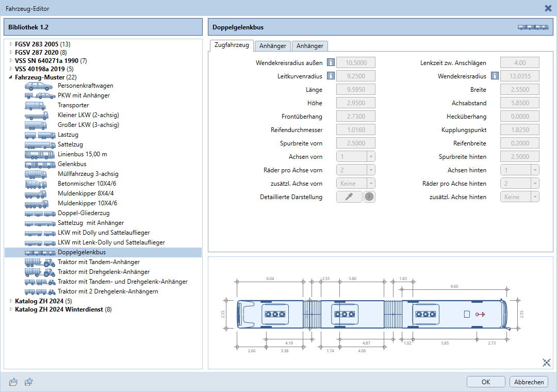Expand Katalog ZH 2024 Winterdienst
Viewport: 557px width, 392px height.
click(11, 309)
